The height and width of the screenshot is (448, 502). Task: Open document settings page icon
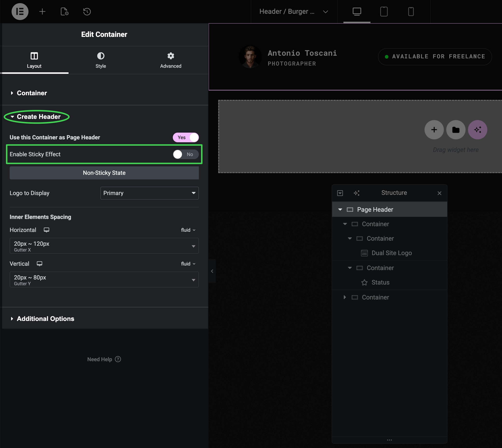coord(64,12)
